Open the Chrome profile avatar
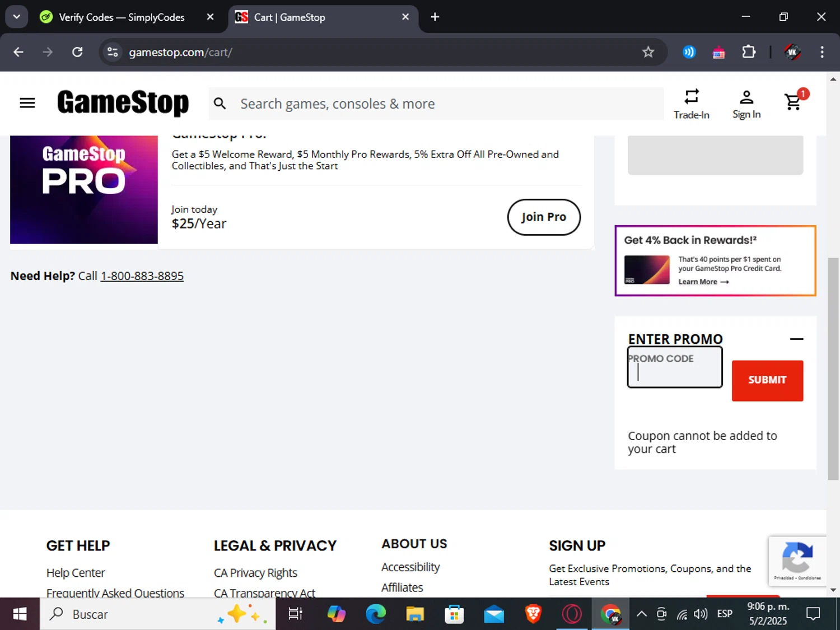This screenshot has width=840, height=630. coord(792,52)
